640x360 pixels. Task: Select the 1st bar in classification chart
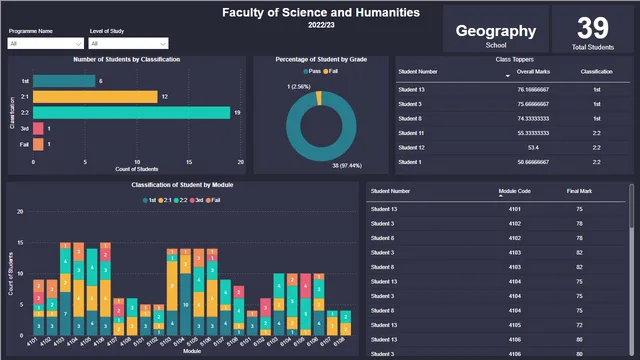64,81
